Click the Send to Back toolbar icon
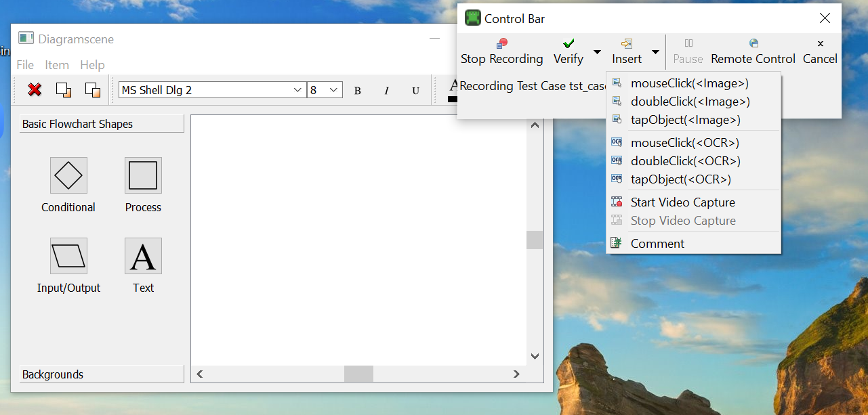868x415 pixels. (92, 89)
